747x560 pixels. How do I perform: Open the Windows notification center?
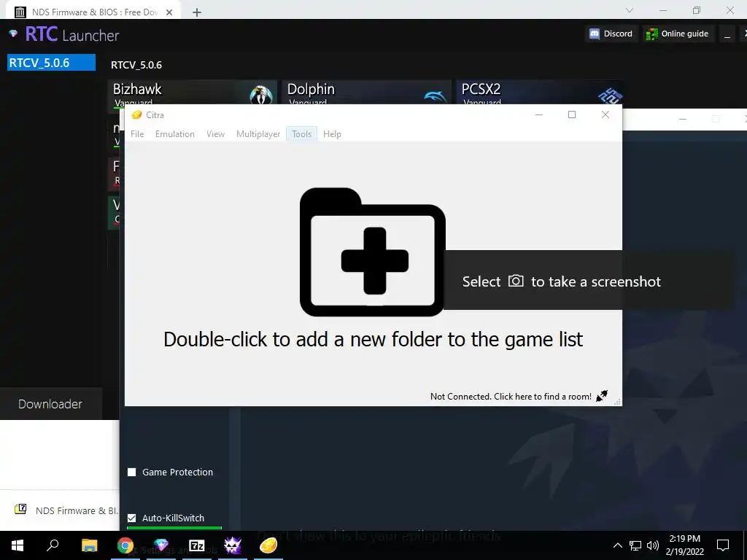click(723, 545)
